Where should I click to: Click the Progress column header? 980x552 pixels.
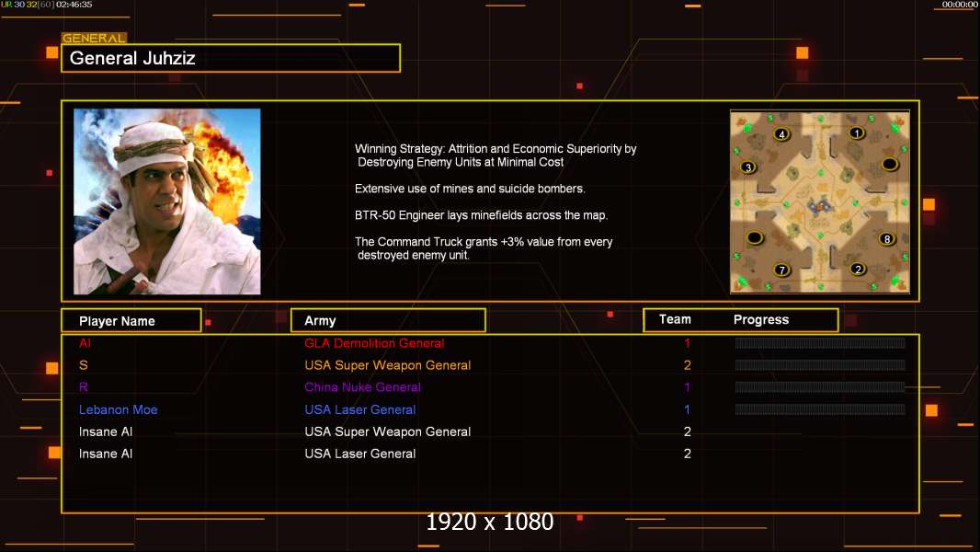pyautogui.click(x=761, y=319)
